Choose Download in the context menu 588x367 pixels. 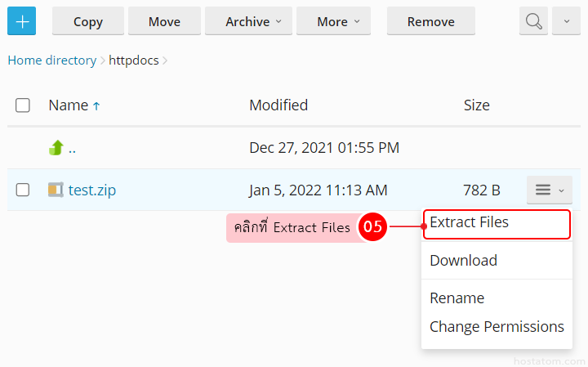[x=463, y=261]
